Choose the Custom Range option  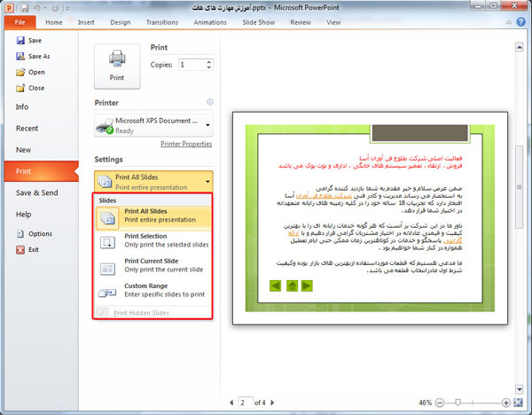153,291
